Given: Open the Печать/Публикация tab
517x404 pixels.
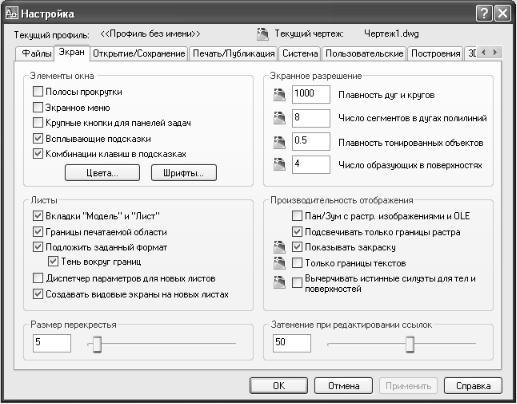Looking at the screenshot, I should (x=234, y=54).
